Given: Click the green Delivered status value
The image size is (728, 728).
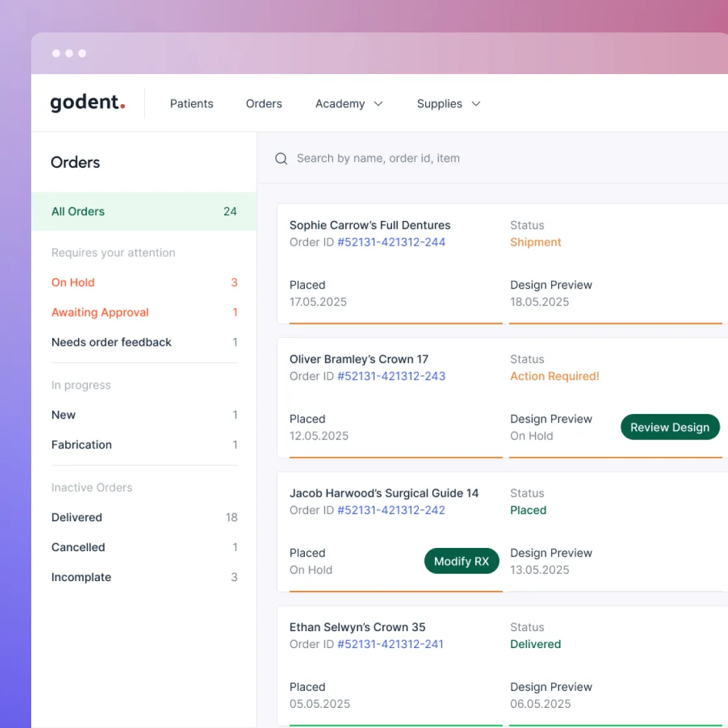Looking at the screenshot, I should click(536, 644).
